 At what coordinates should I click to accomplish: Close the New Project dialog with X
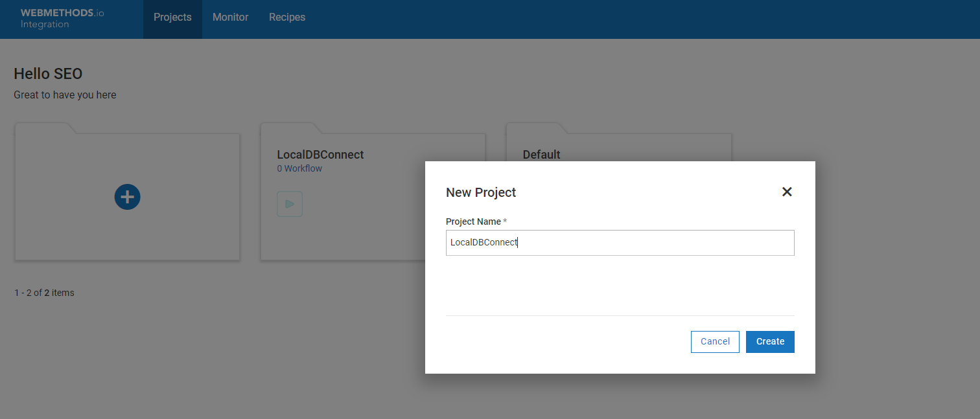[787, 192]
